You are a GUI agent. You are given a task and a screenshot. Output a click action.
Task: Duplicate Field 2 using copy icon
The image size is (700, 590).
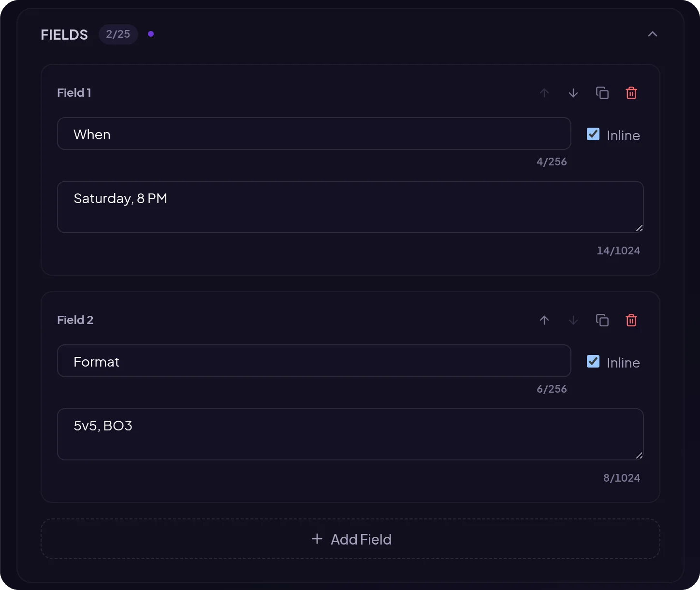602,320
